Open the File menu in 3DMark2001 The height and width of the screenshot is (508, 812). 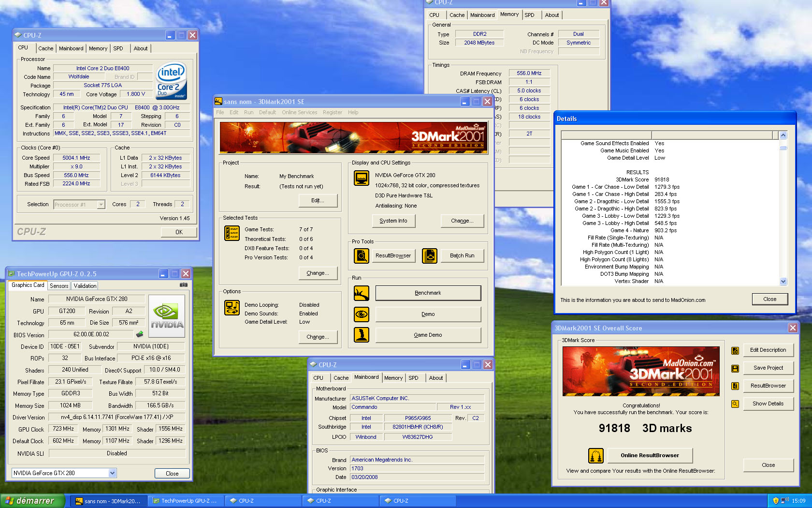220,112
